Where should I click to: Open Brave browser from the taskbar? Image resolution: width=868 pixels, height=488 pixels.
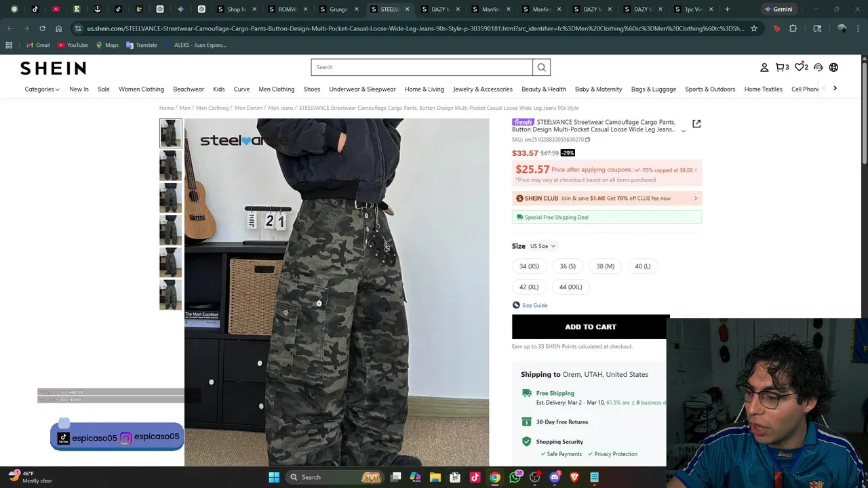(574, 477)
